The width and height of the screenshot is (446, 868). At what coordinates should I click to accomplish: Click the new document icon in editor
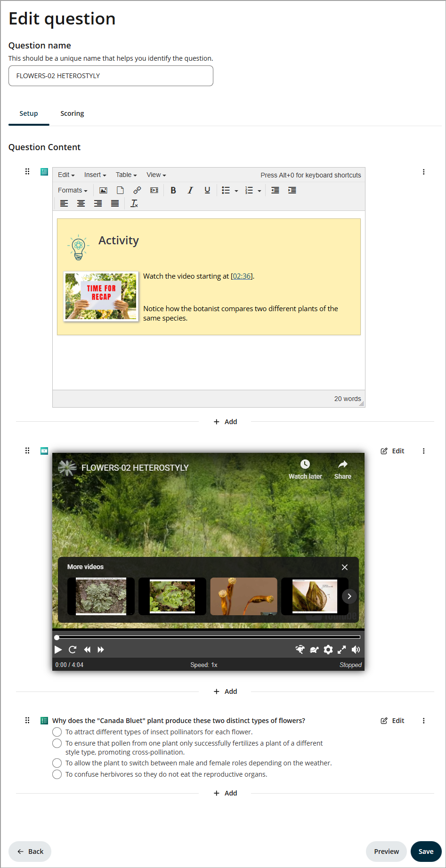120,190
